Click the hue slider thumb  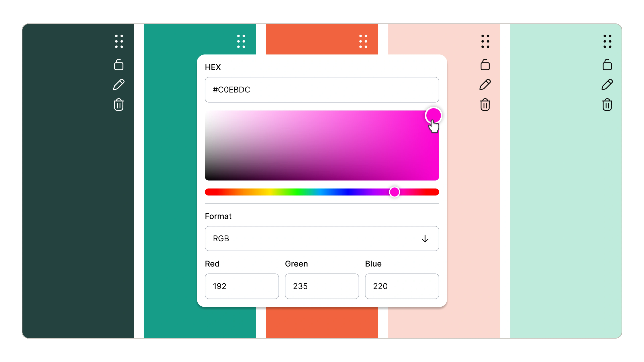click(394, 192)
